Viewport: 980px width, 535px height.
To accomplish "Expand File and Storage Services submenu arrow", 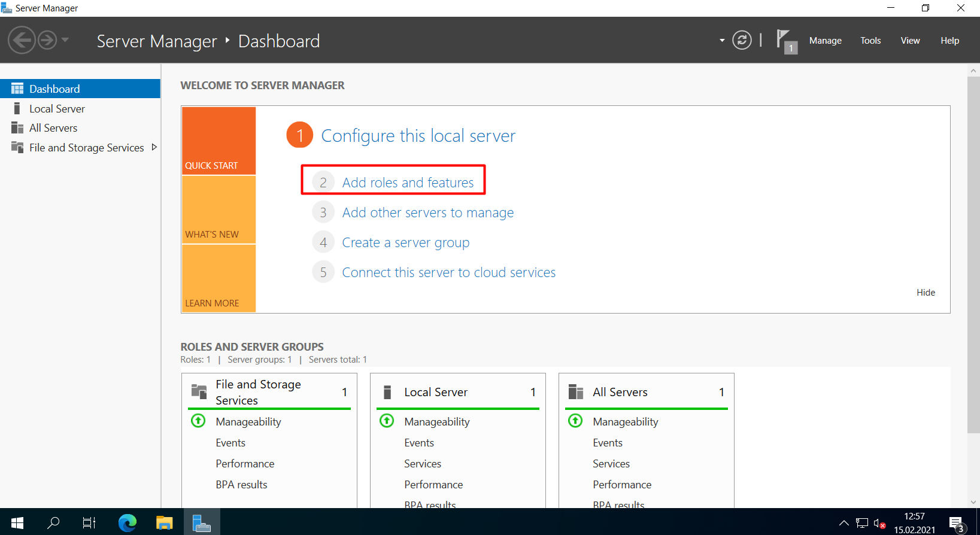I will [x=154, y=147].
